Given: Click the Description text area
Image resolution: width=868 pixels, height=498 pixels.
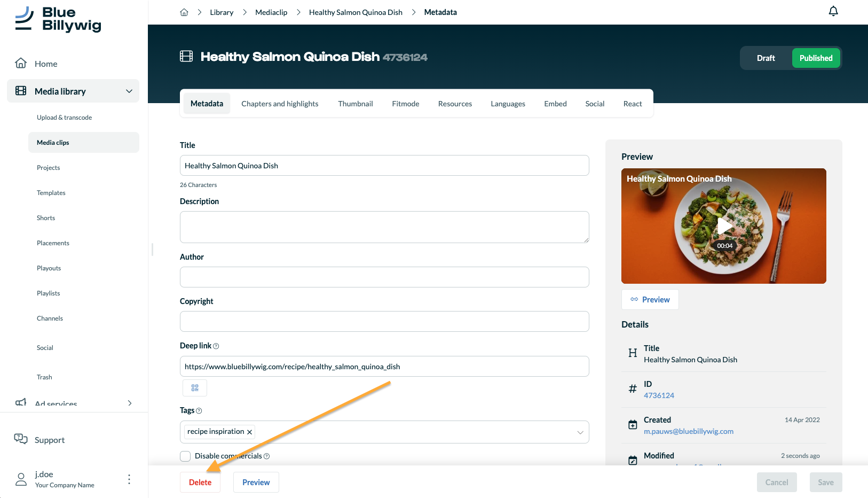Looking at the screenshot, I should coord(384,227).
